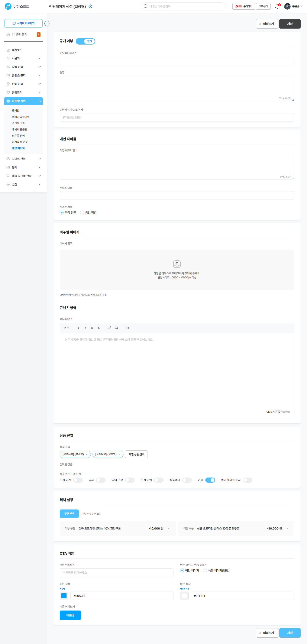Expand the 판매 관리 menu chevron
The width and height of the screenshot is (307, 644).
coord(39,84)
